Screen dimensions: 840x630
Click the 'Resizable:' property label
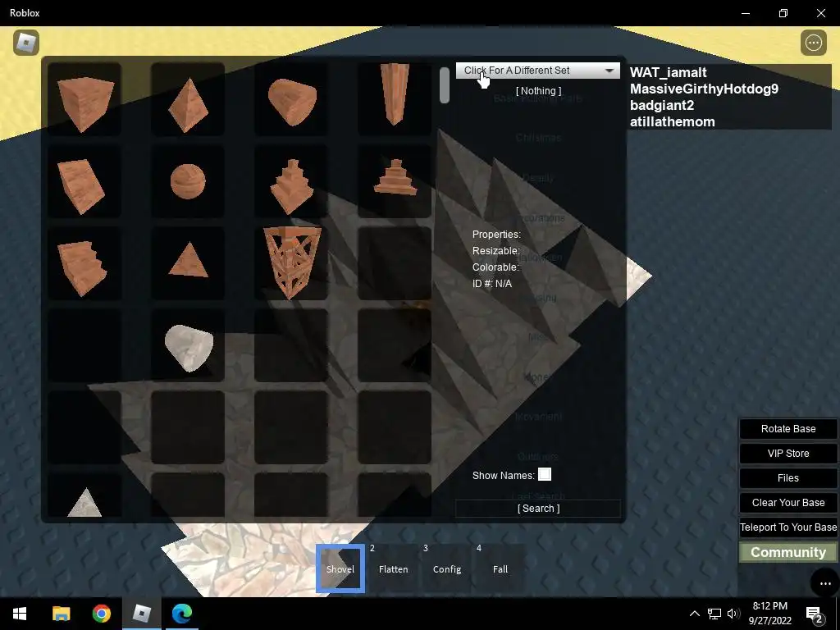click(x=496, y=251)
